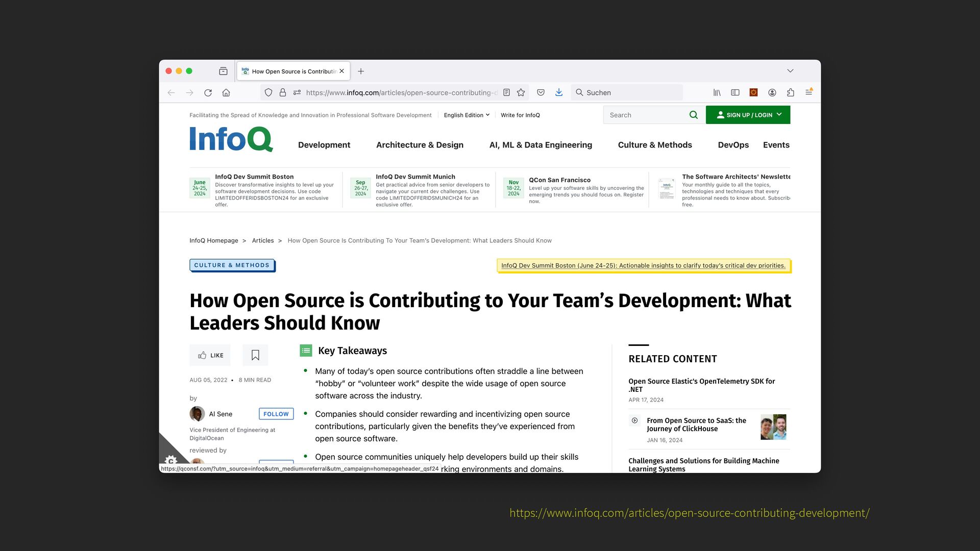Screen dimensions: 980x551
Task: Open the extensions puzzle icon
Action: click(x=790, y=92)
